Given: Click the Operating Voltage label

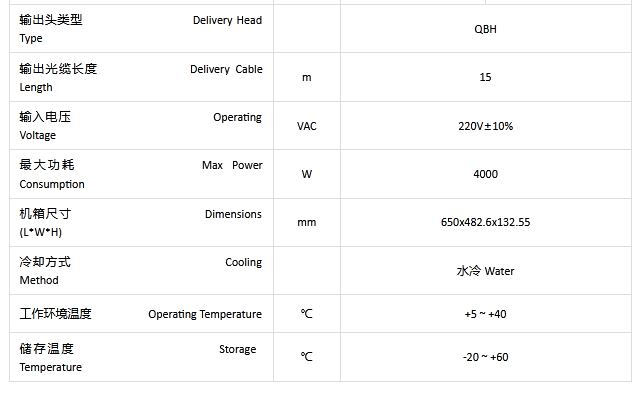Looking at the screenshot, I should tap(141, 126).
